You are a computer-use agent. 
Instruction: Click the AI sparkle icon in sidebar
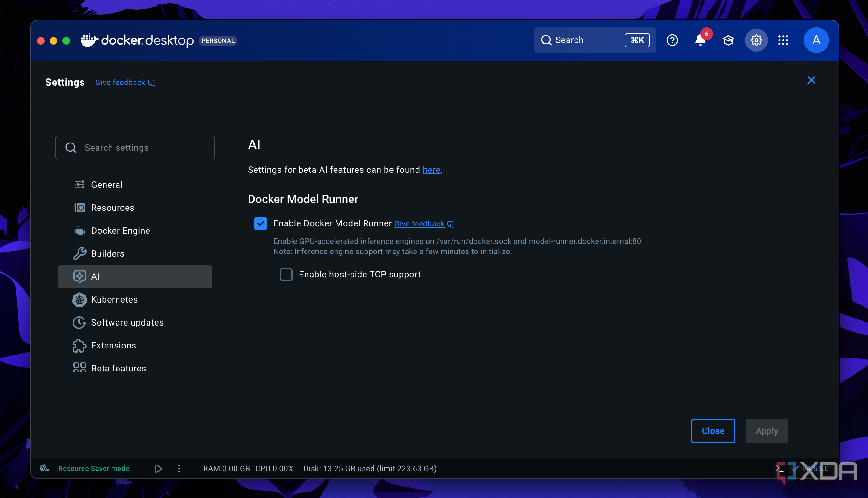(80, 276)
